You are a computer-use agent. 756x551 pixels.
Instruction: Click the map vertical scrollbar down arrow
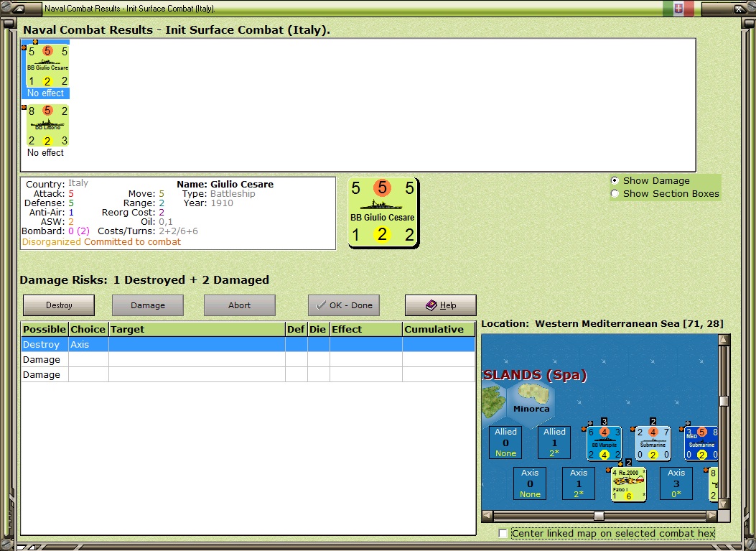click(x=723, y=504)
